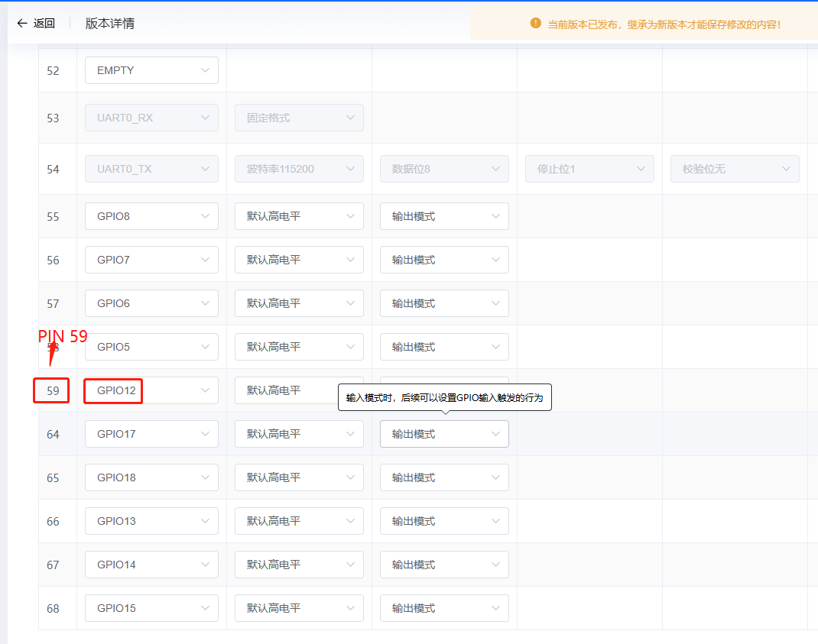818x644 pixels.
Task: Open the EMPTY dropdown on pin 52
Action: [151, 70]
